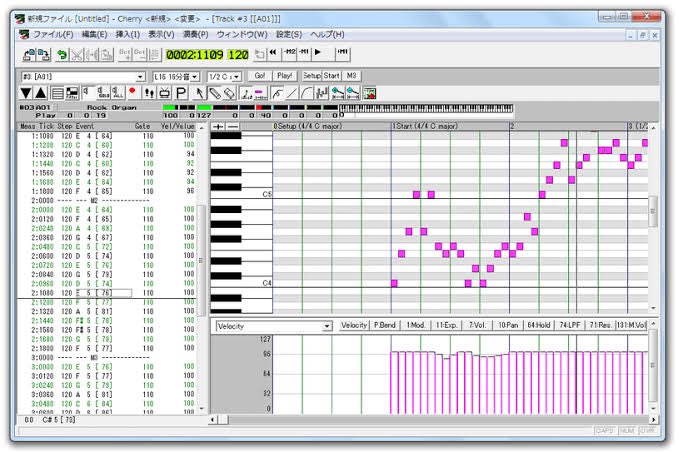This screenshot has width=678, height=452.
Task: Open the ウィンドウ(W) menu
Action: [x=242, y=34]
